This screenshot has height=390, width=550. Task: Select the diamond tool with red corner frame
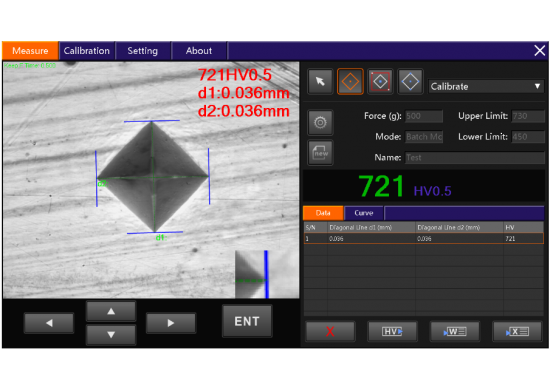[380, 82]
